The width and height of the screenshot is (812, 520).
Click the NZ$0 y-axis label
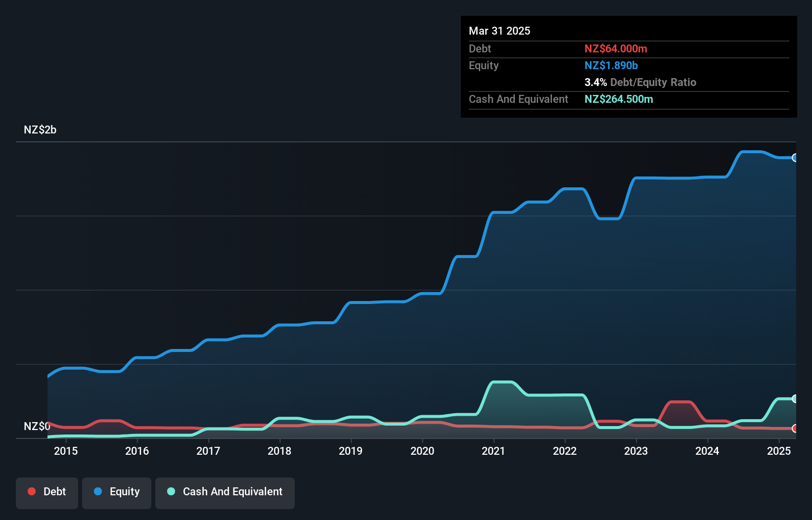[37, 426]
